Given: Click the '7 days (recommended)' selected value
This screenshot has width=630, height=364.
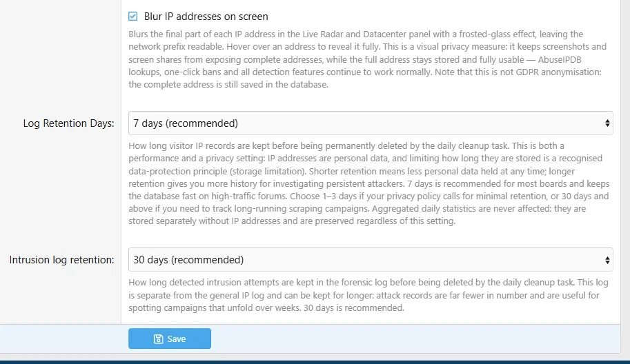Looking at the screenshot, I should point(186,123).
